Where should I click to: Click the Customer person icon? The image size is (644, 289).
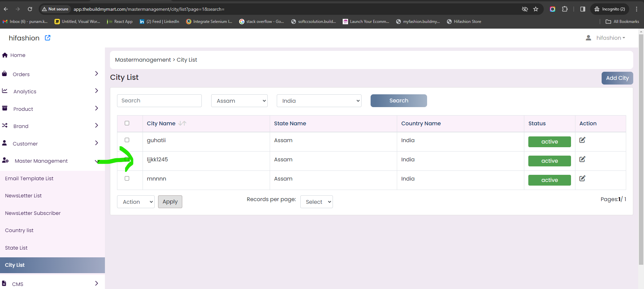4,143
